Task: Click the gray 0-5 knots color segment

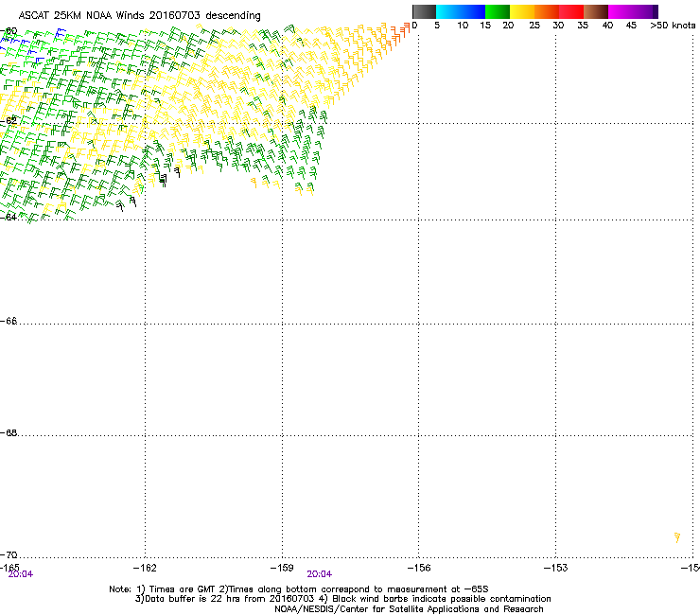Action: click(x=424, y=11)
